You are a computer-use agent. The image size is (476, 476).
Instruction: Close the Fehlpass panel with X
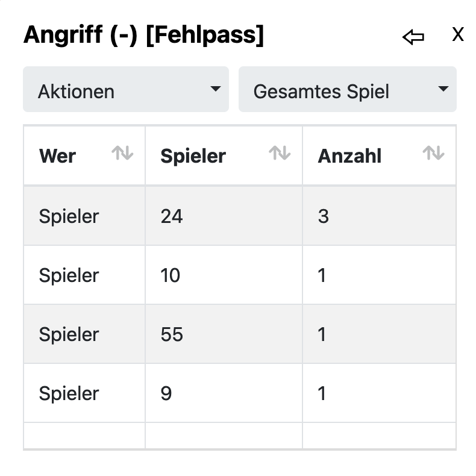[x=458, y=35]
